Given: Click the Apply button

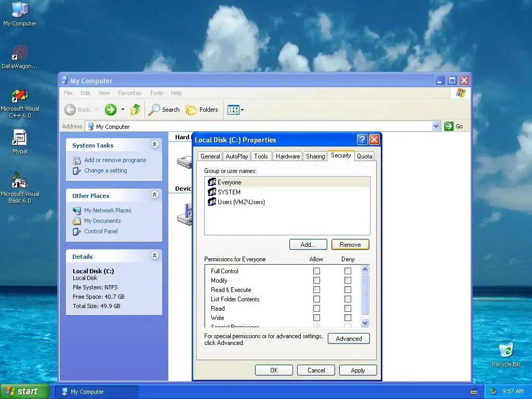Looking at the screenshot, I should [x=358, y=370].
